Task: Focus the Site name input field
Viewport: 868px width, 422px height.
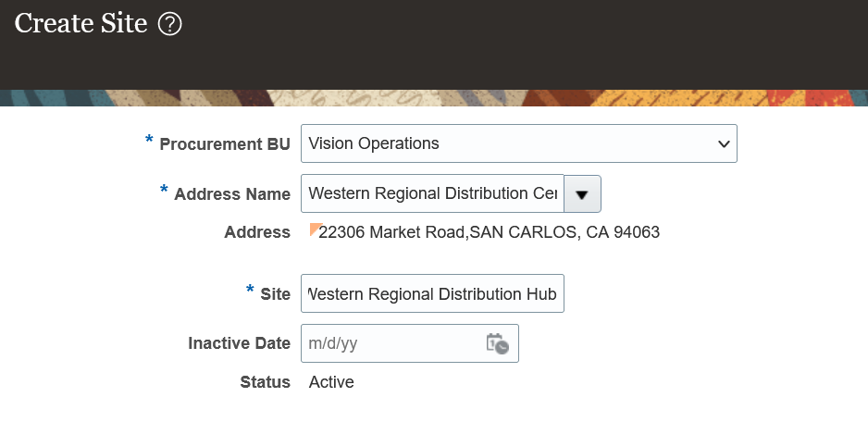Action: pyautogui.click(x=432, y=293)
